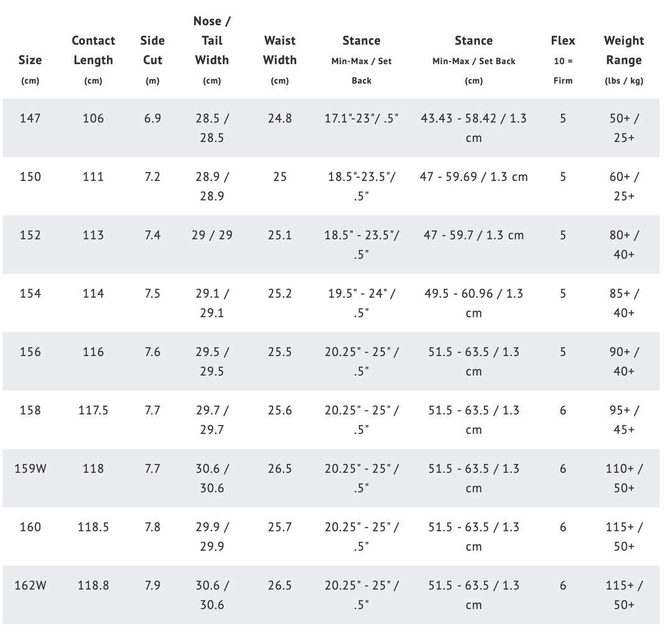Image resolution: width=672 pixels, height=636 pixels.
Task: Select the Weight Range column header
Action: [623, 50]
